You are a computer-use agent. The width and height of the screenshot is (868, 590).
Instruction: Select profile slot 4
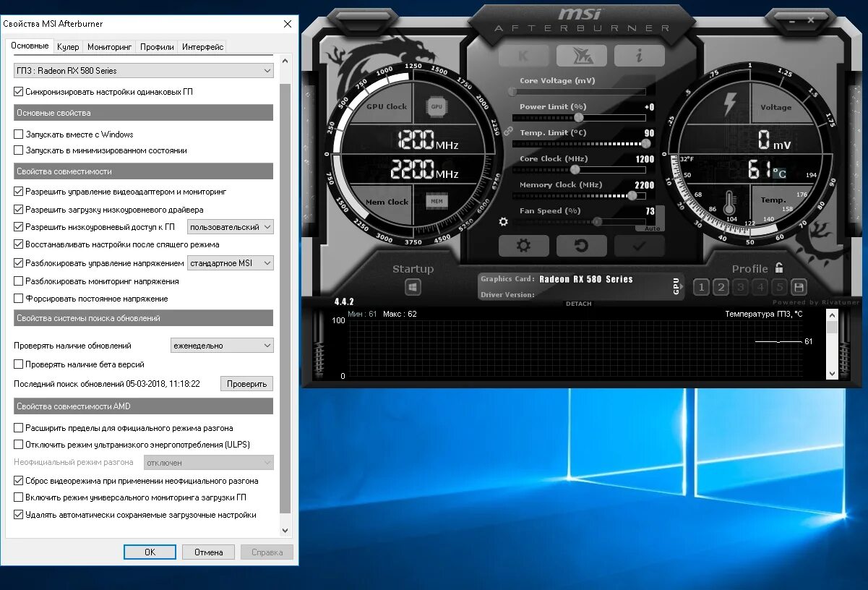[760, 287]
